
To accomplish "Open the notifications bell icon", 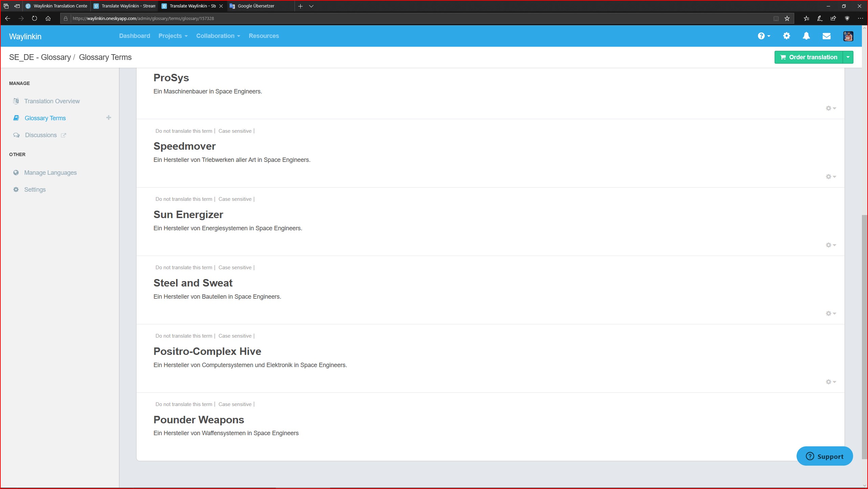I will point(806,36).
